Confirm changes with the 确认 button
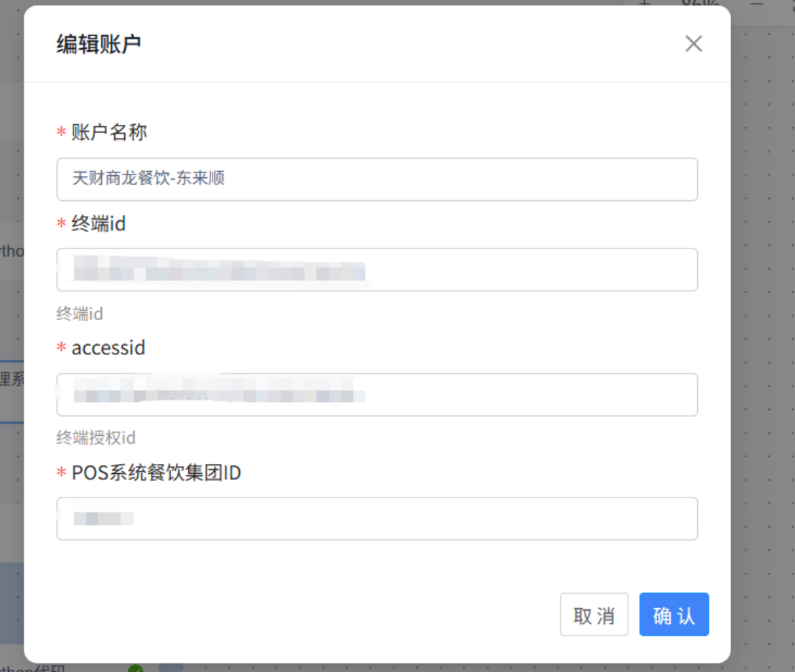The image size is (795, 672). 674,615
